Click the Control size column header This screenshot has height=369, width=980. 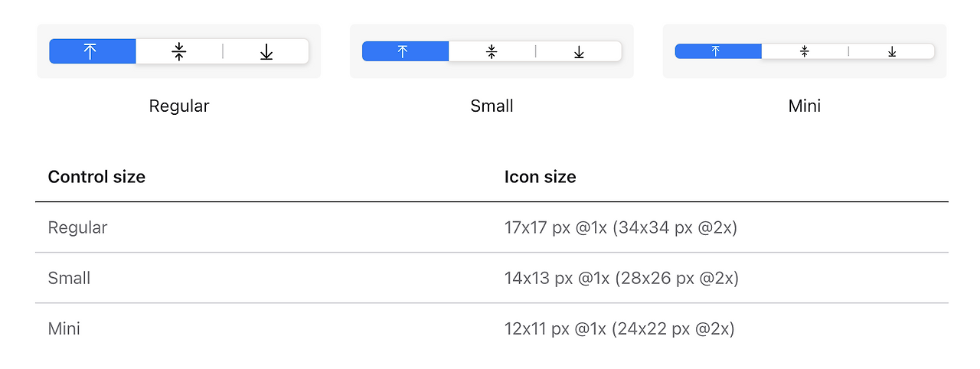tap(96, 177)
